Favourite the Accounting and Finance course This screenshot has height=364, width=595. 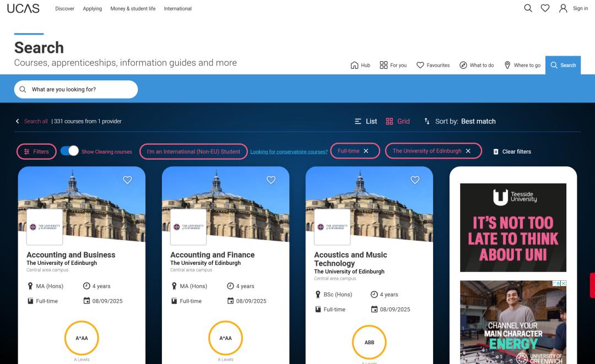point(271,180)
